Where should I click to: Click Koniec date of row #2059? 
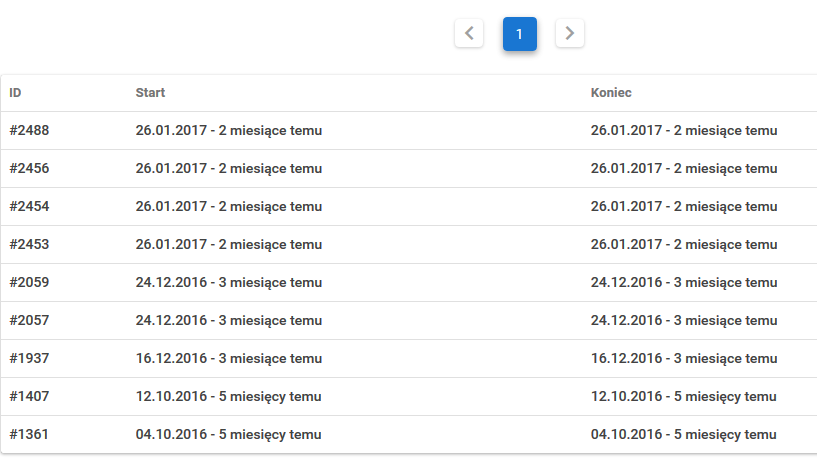pos(684,283)
